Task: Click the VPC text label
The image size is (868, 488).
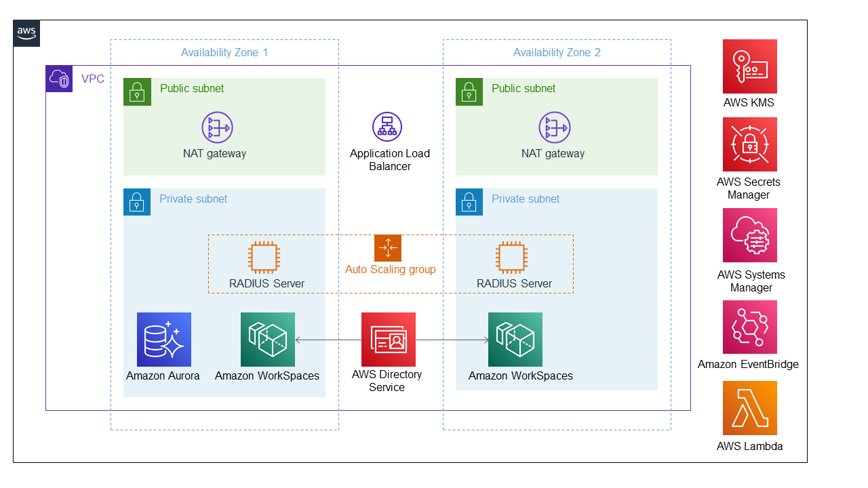Action: coord(93,79)
